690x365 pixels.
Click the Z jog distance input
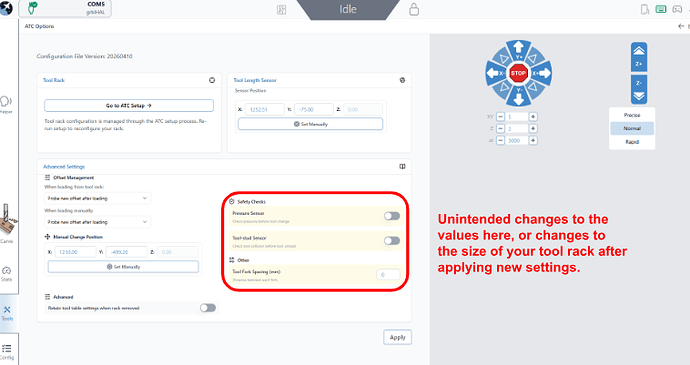tap(517, 129)
